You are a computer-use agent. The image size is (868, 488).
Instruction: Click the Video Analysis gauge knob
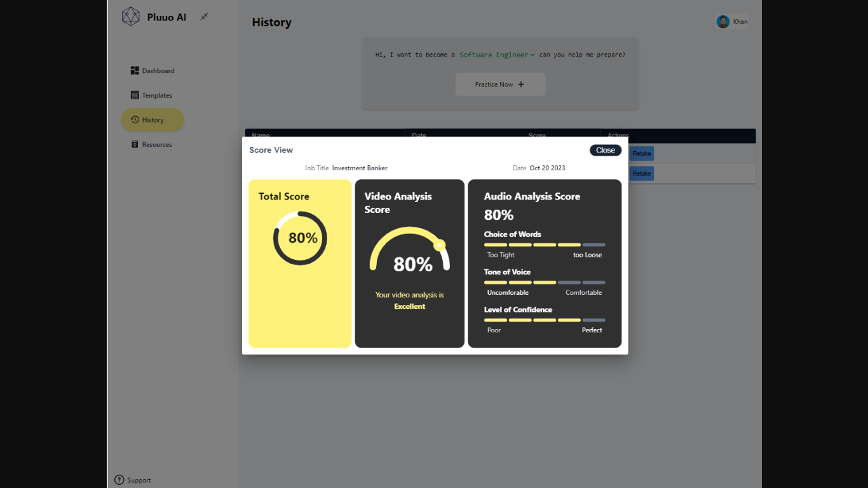[x=440, y=245]
